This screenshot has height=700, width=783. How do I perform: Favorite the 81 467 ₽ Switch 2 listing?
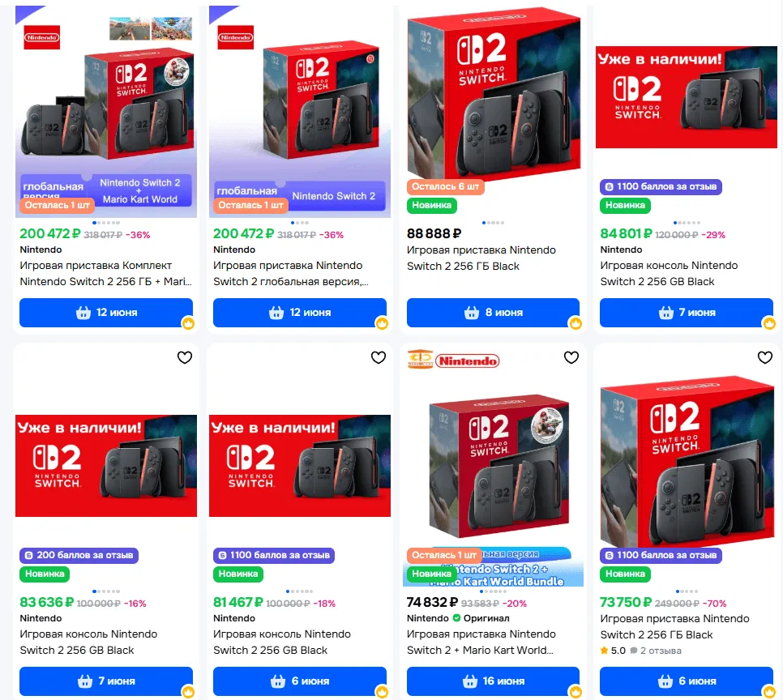(x=379, y=357)
